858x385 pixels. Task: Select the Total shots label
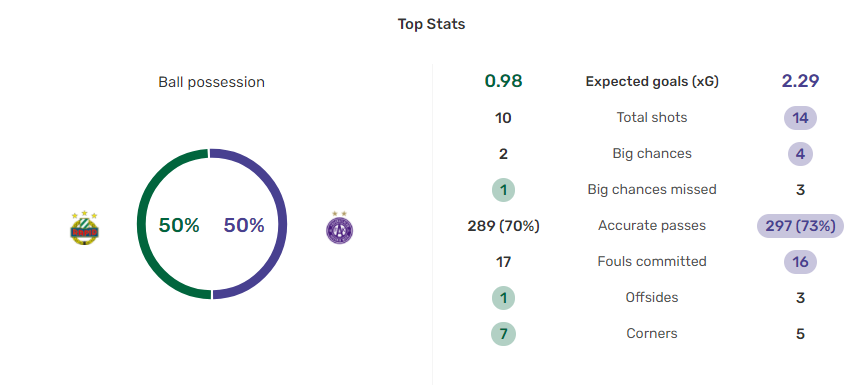point(652,117)
